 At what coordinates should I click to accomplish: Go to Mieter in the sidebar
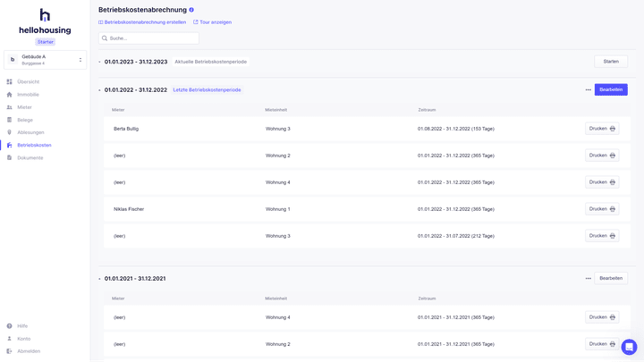click(x=24, y=107)
